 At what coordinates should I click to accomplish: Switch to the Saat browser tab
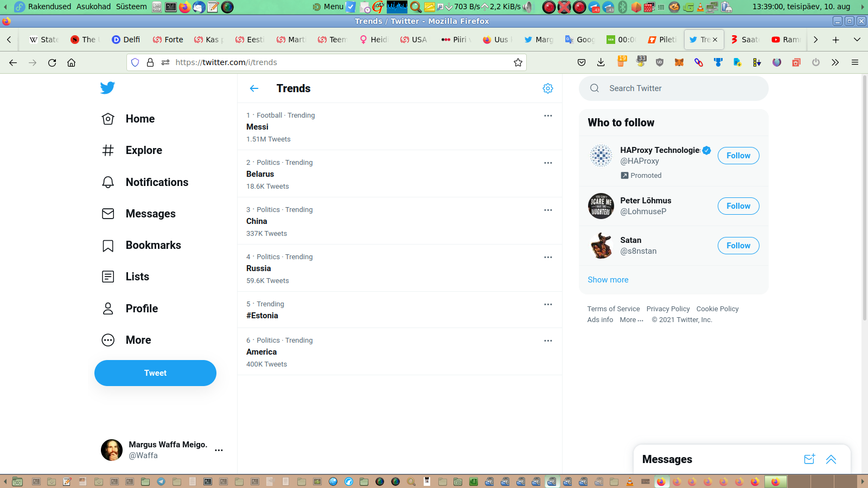point(744,40)
